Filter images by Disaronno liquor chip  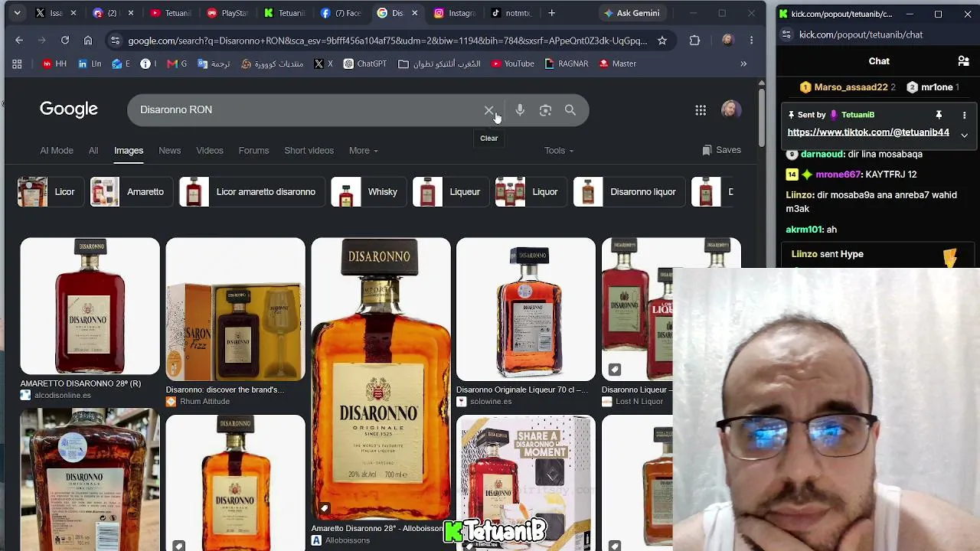(628, 192)
